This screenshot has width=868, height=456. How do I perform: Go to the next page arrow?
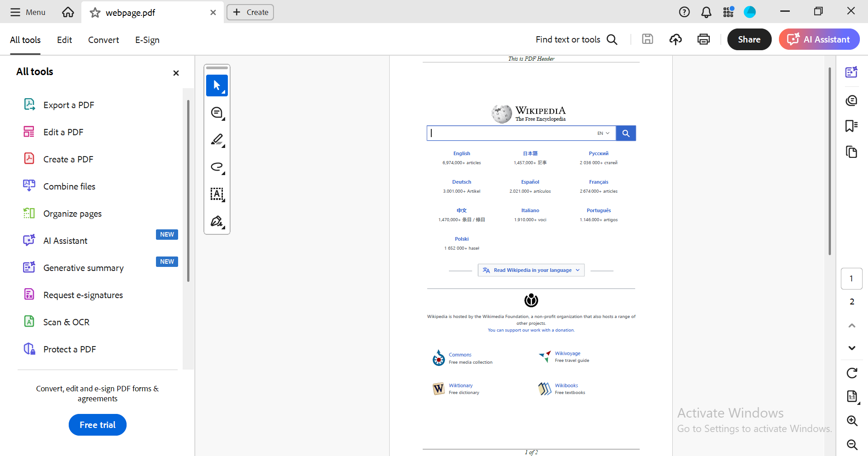tap(852, 348)
